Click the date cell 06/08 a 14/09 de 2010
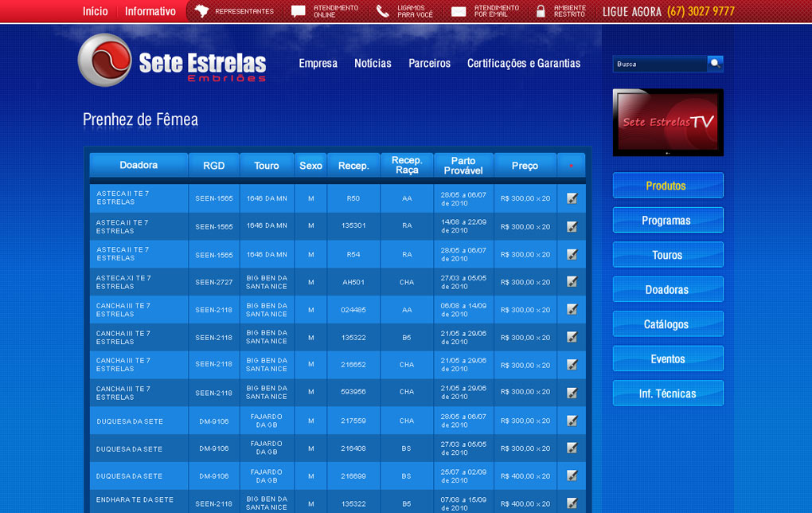812x513 pixels. pos(463,310)
